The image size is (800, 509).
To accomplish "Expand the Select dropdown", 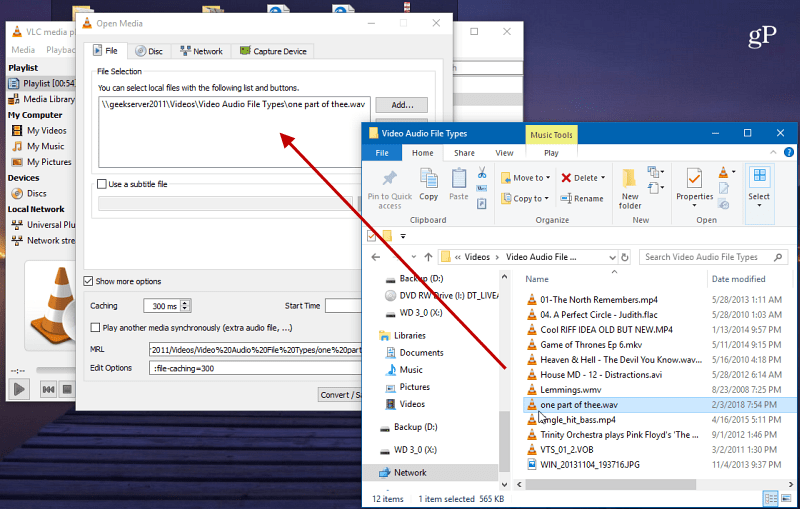I will pyautogui.click(x=759, y=206).
